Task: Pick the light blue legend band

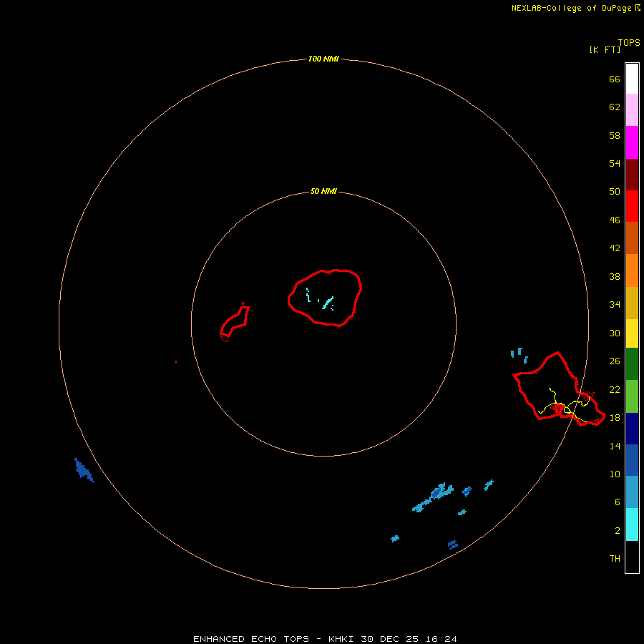Action: pos(632,492)
